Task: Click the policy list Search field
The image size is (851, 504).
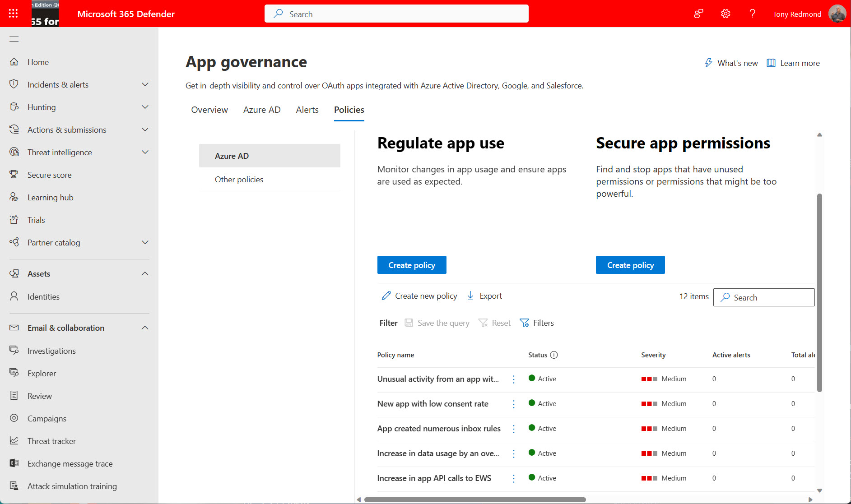Action: [x=764, y=297]
